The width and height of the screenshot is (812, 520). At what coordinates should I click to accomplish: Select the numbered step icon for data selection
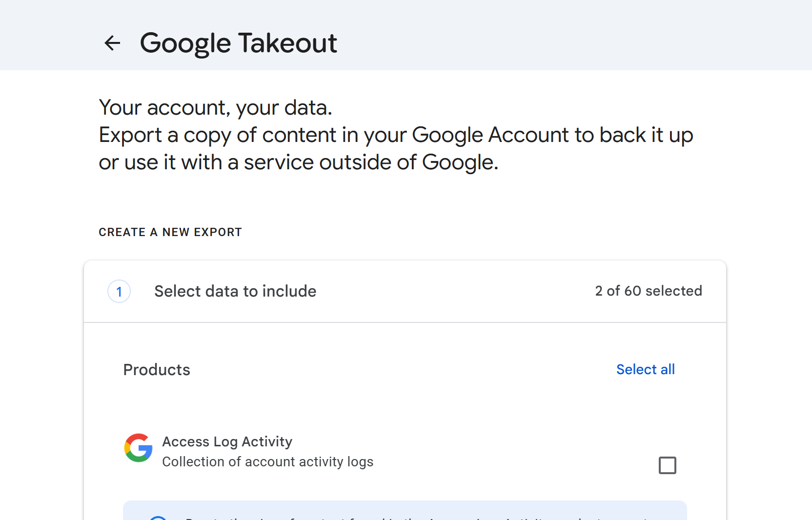(119, 291)
